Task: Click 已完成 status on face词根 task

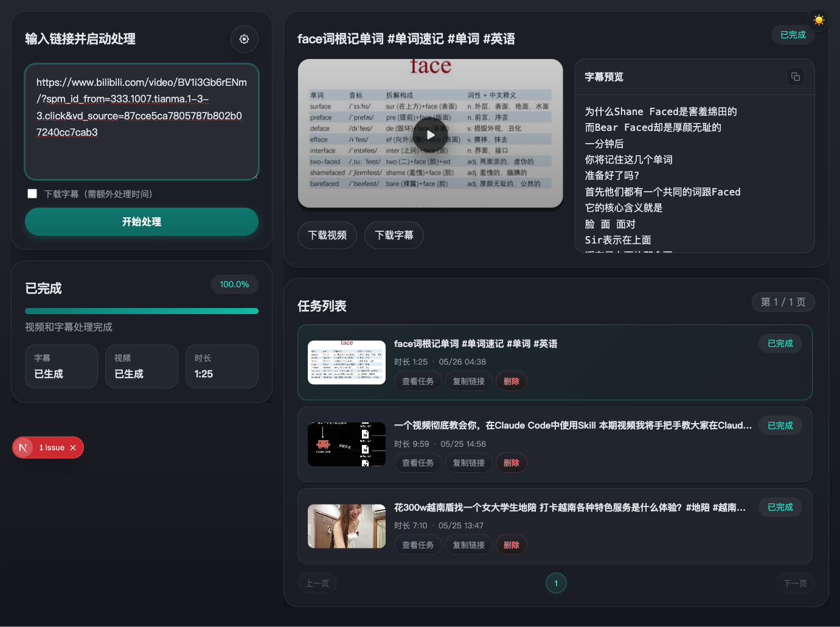Action: (x=780, y=343)
